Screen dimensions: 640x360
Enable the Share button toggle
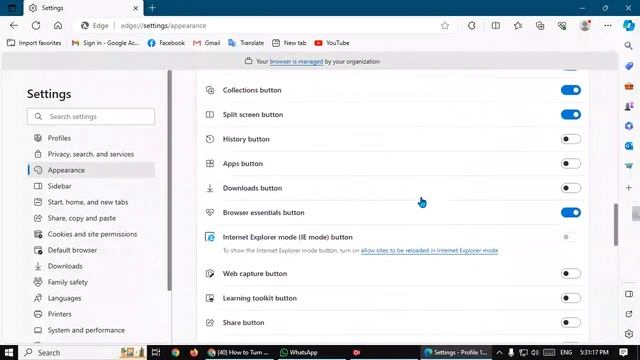571,322
